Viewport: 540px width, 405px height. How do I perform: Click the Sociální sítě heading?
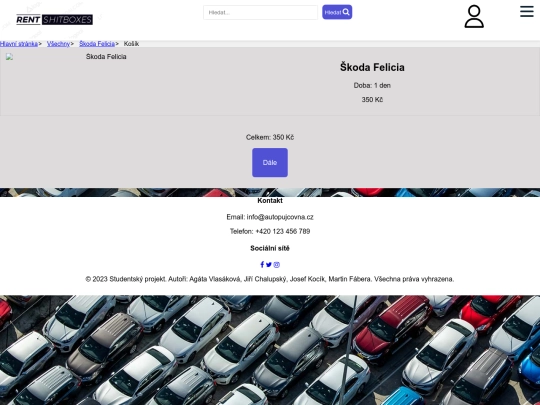pos(270,248)
